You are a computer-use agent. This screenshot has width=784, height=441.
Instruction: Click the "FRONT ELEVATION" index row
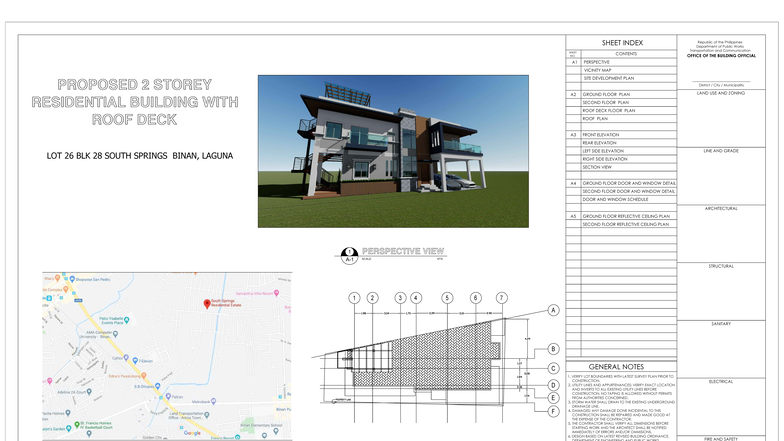pyautogui.click(x=622, y=134)
